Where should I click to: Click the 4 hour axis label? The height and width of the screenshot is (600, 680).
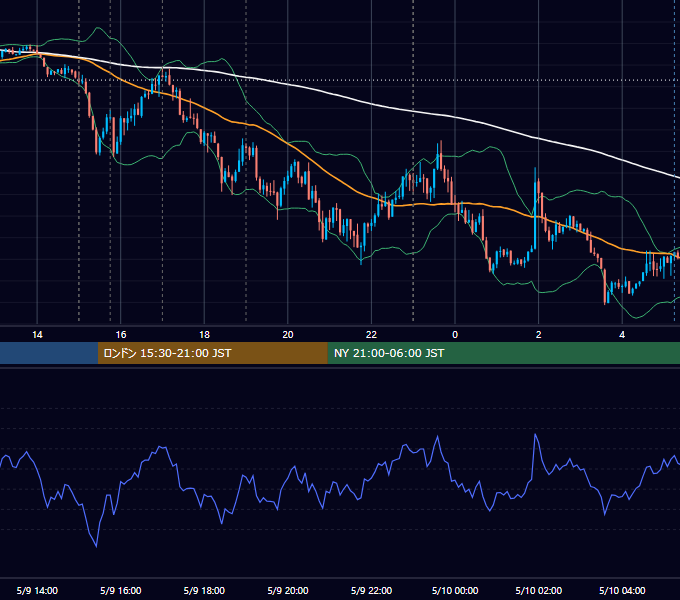622,335
